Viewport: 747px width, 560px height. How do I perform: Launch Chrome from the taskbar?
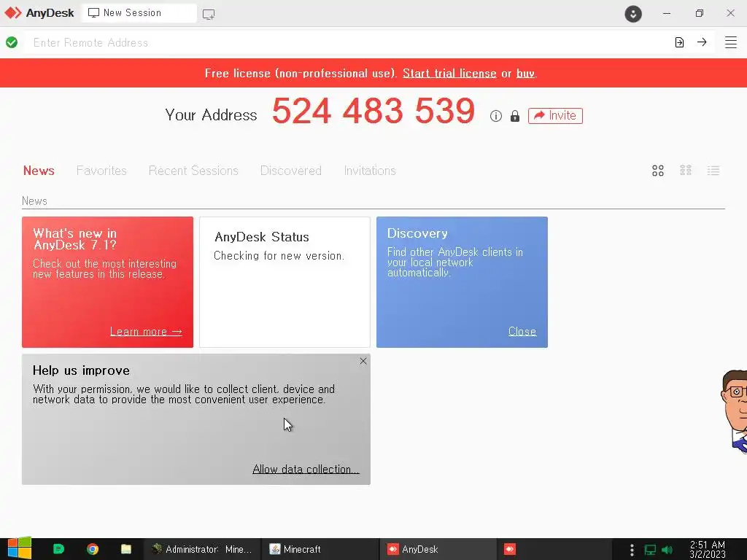pos(93,549)
